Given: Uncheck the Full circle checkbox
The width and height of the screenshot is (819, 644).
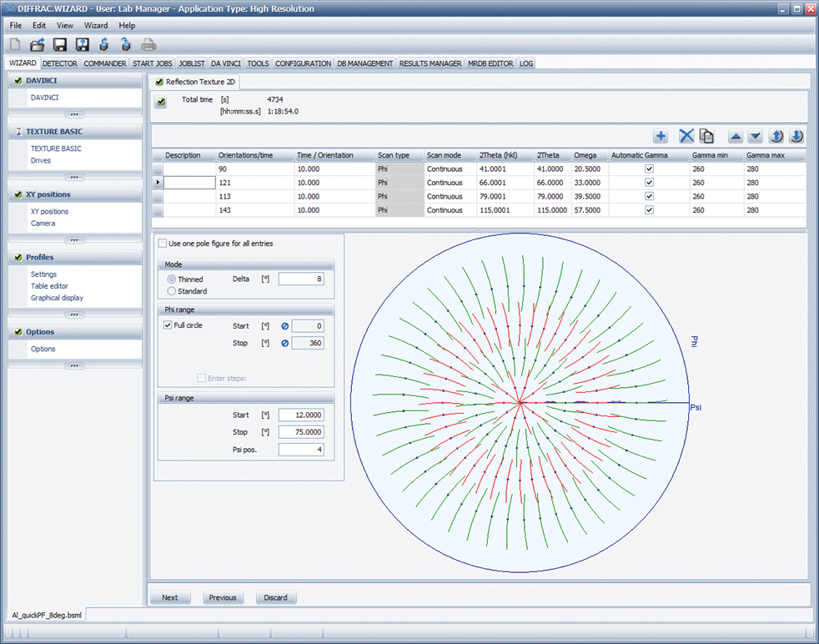Looking at the screenshot, I should click(x=168, y=325).
